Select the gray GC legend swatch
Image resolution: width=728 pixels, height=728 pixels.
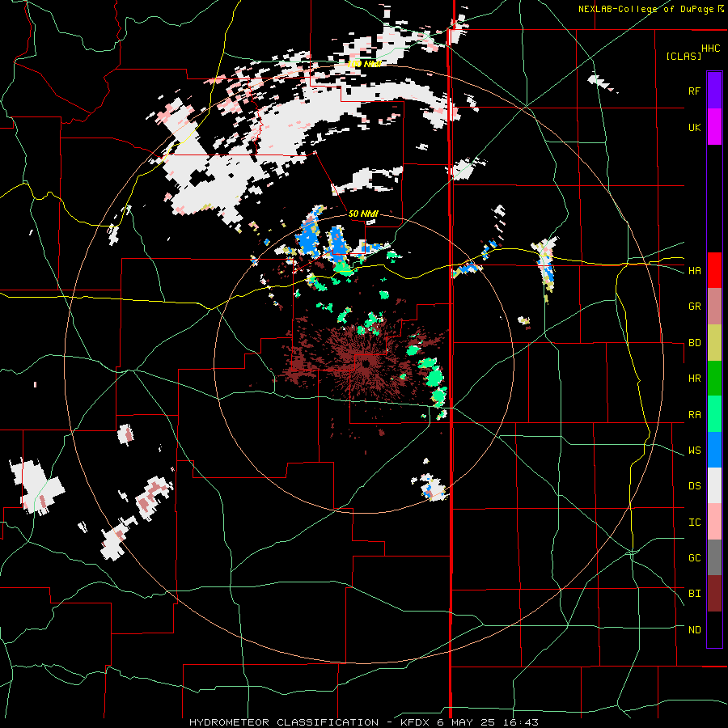click(x=714, y=557)
